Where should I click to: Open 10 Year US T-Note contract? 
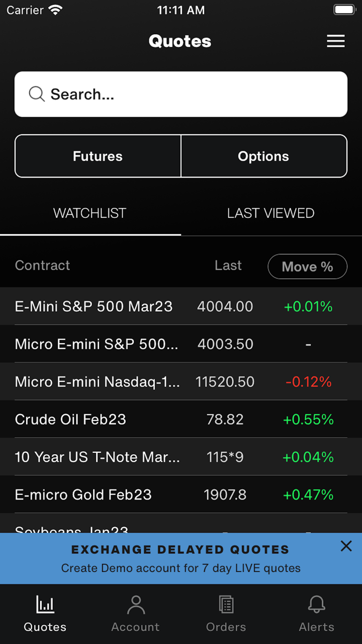coord(97,457)
